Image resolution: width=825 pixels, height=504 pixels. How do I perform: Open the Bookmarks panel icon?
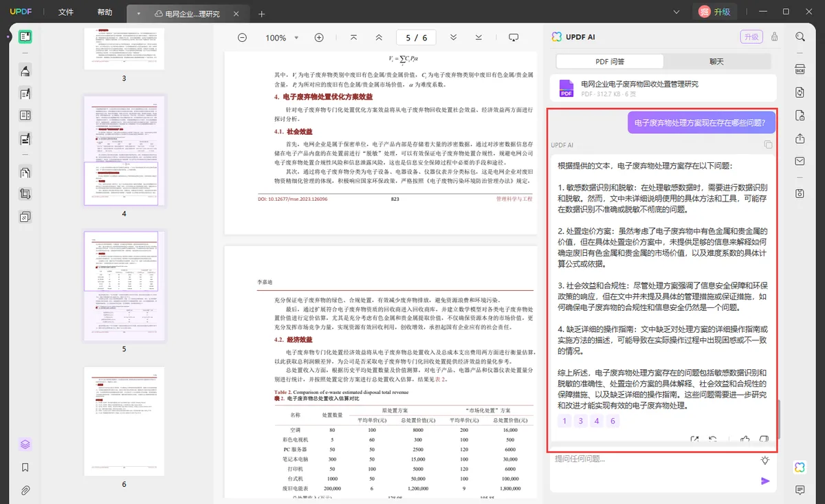coord(25,468)
